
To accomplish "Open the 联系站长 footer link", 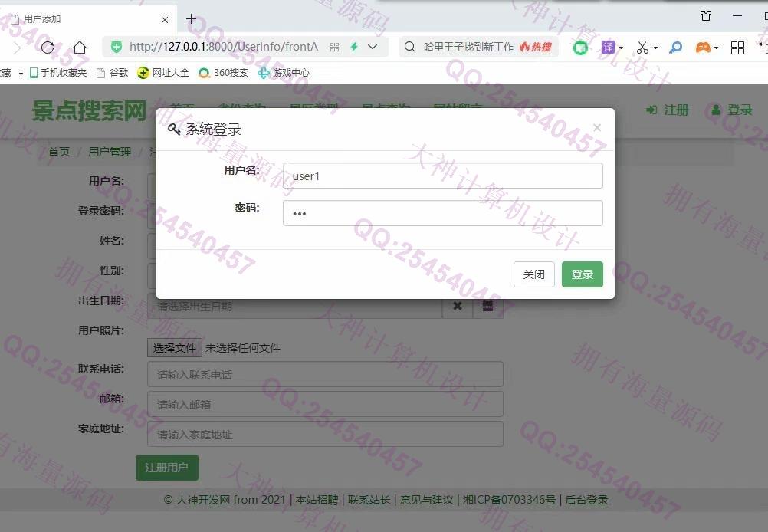I will coord(369,500).
